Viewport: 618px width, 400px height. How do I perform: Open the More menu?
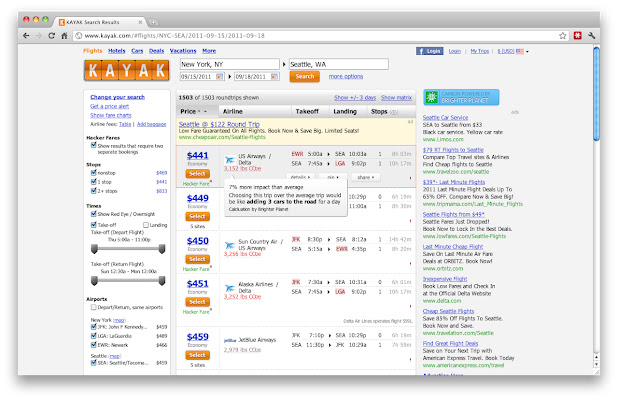[209, 51]
